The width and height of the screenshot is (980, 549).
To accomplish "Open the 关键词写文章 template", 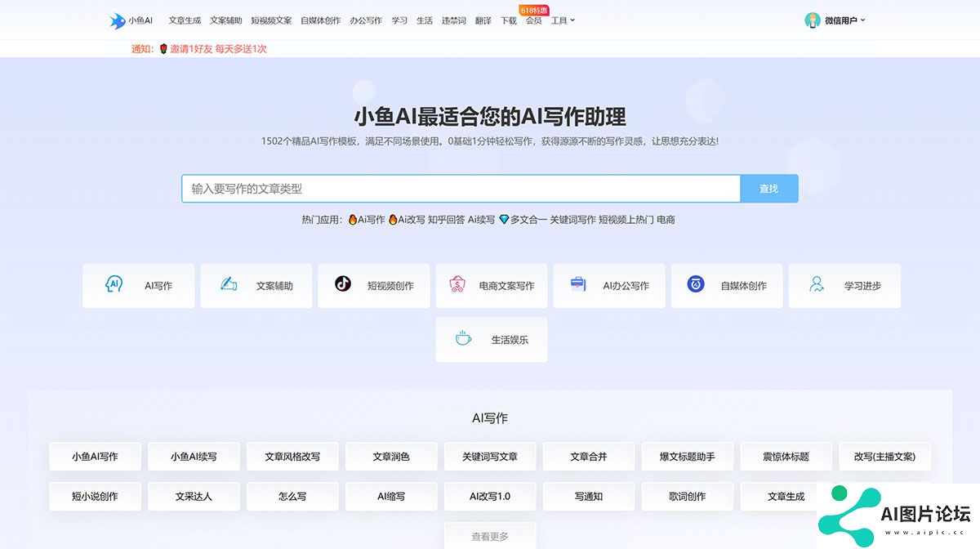I will tap(490, 457).
